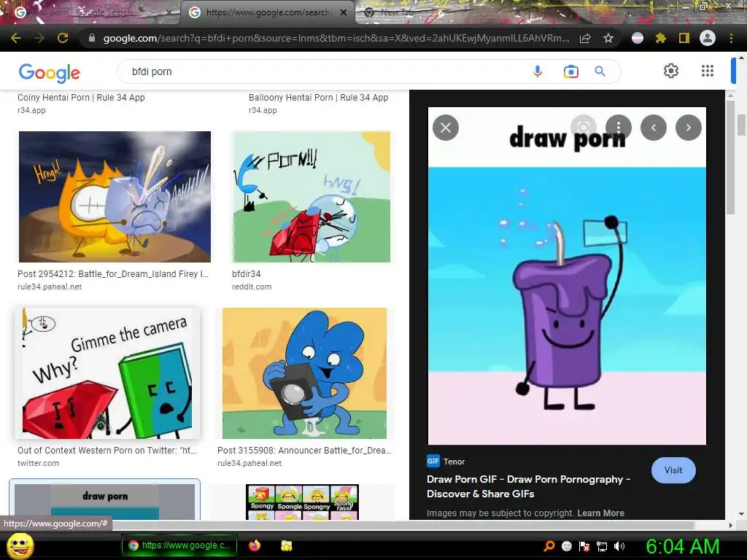Open the blue character with camera thumbnail
This screenshot has height=560, width=747.
coord(304,373)
